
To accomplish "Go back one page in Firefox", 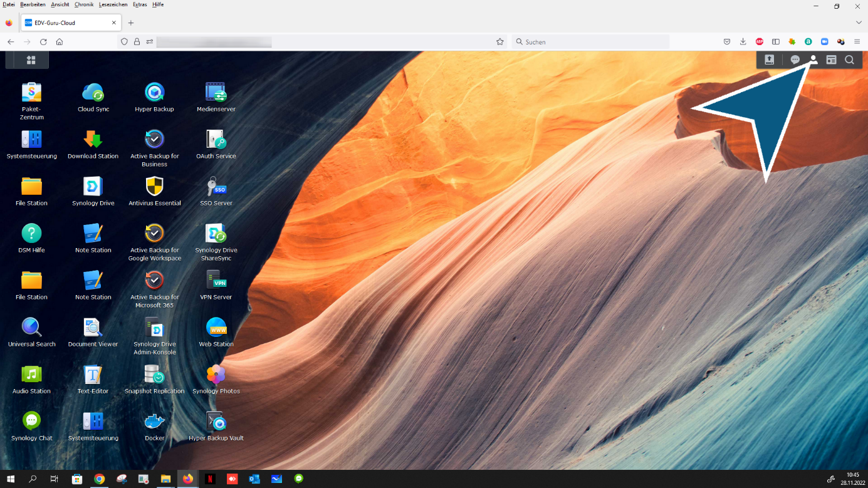I will 11,42.
